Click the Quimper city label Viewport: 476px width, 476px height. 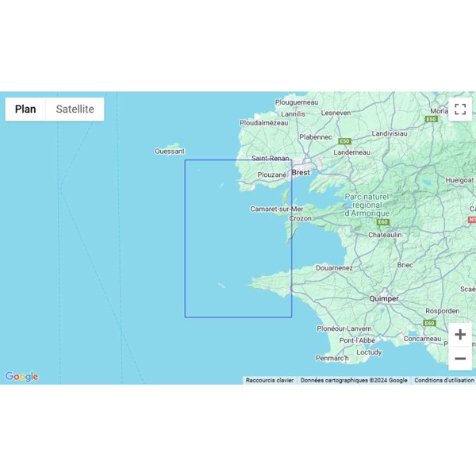click(x=384, y=299)
